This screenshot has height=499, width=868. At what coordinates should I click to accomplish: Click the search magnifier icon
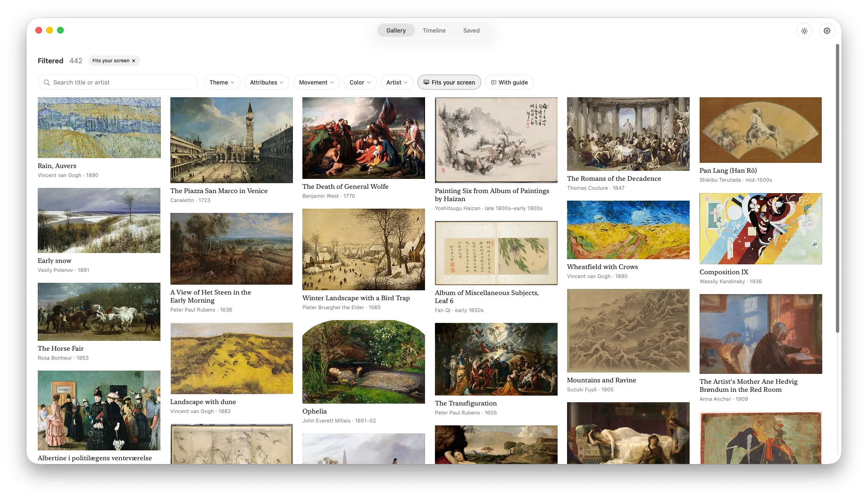pyautogui.click(x=47, y=83)
